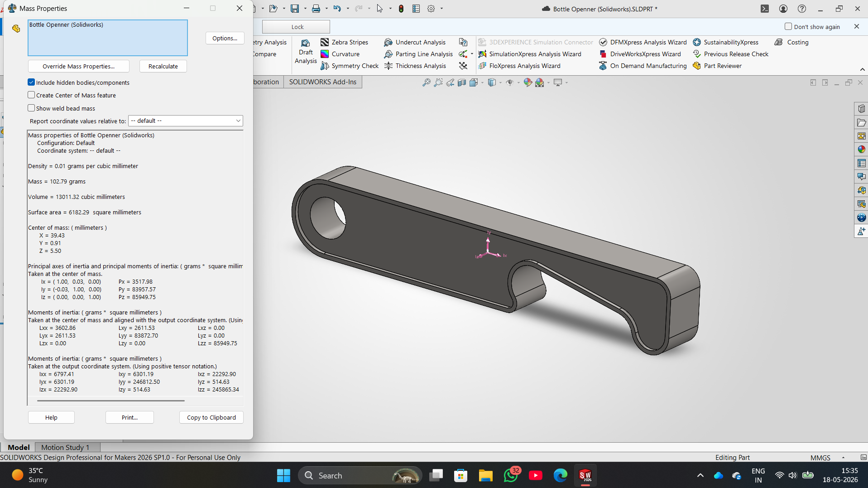Viewport: 868px width, 488px height.
Task: Click the Override Mass Properties button
Action: pyautogui.click(x=79, y=66)
